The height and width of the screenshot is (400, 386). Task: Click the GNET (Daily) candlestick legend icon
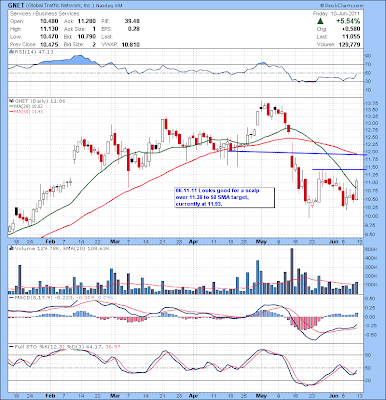coord(11,100)
